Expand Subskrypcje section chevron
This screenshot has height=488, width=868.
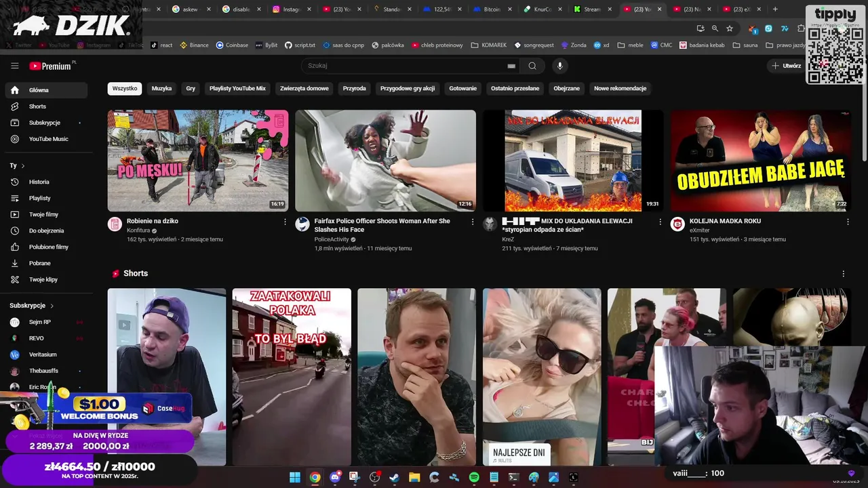[x=52, y=306]
